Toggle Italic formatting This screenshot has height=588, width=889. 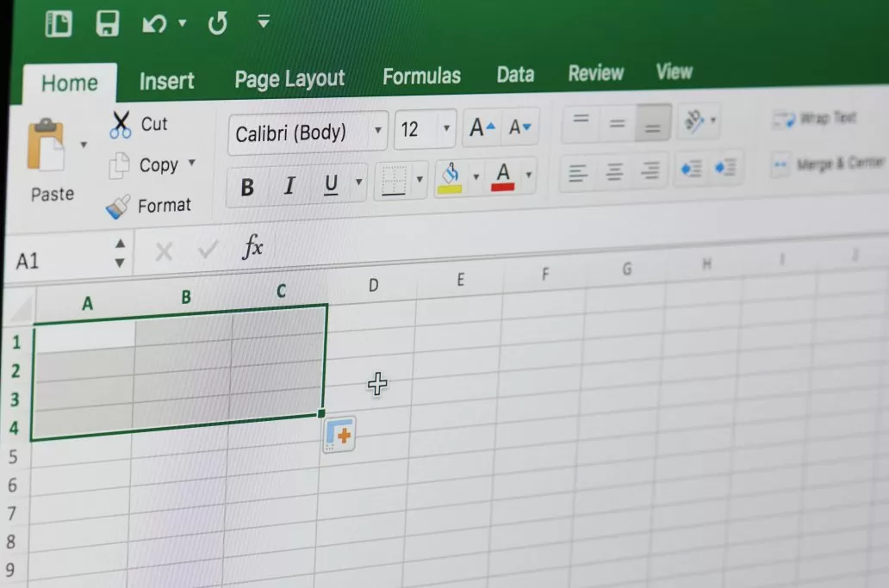point(289,186)
